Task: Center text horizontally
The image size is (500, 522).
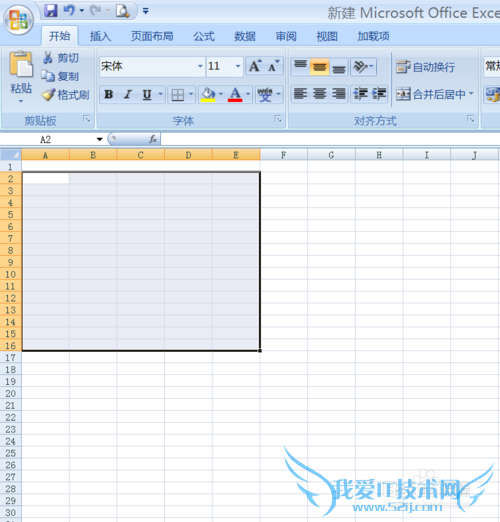Action: coord(319,94)
